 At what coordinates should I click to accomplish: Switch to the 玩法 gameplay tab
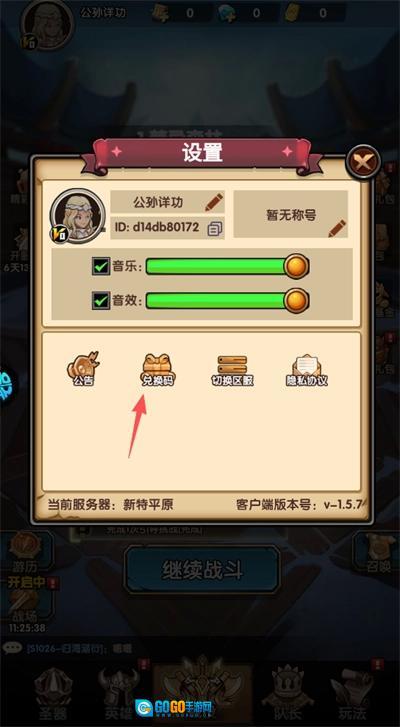[351, 688]
